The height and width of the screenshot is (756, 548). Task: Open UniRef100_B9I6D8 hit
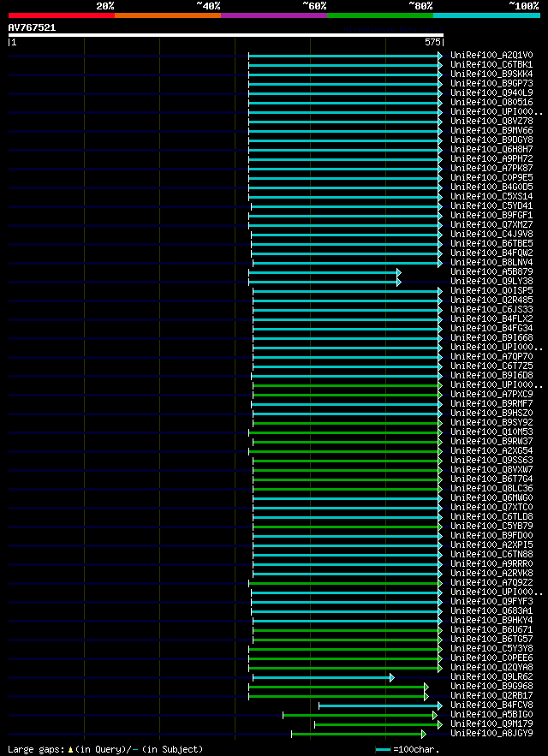point(491,376)
